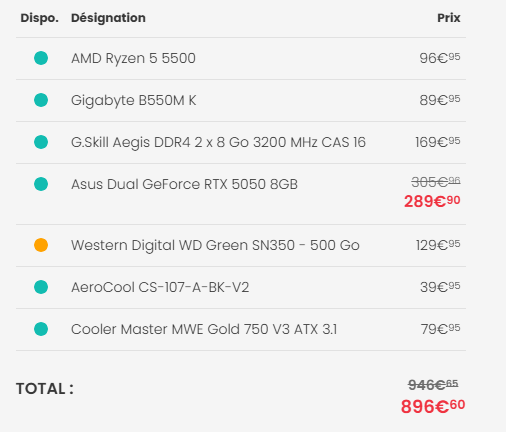The height and width of the screenshot is (432, 506).
Task: Click the Désignation column header
Action: (x=108, y=18)
